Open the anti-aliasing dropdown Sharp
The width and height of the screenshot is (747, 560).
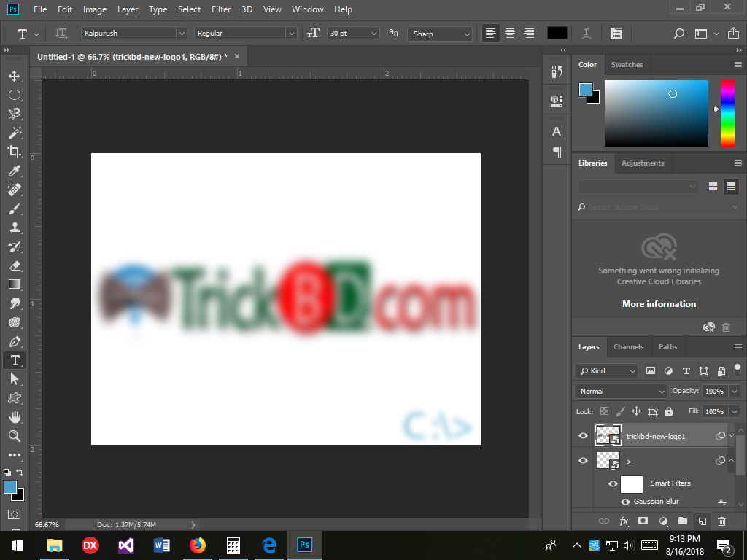440,34
